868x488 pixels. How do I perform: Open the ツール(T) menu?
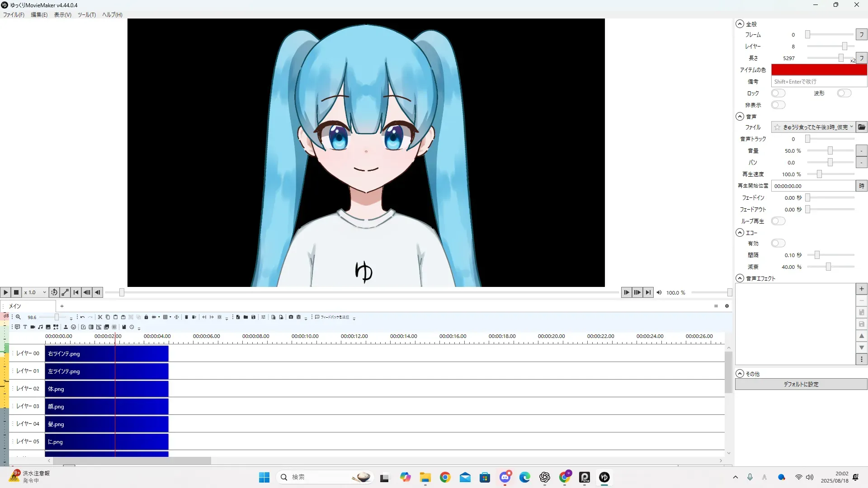(x=86, y=14)
